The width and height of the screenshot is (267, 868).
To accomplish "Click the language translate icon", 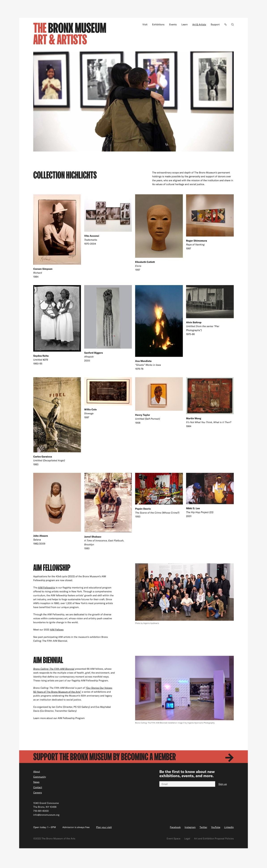I will [x=225, y=25].
